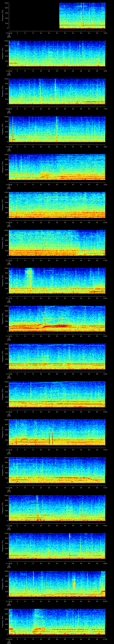
Task: Click the Frequency (Hz) label of the 13:20:00 panel
Action: coord(3,622)
